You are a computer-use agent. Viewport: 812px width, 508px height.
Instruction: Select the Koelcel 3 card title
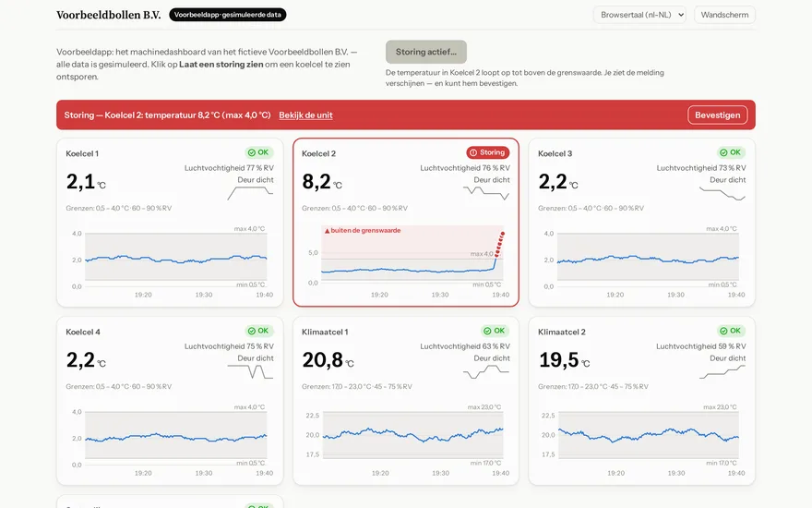tap(555, 153)
